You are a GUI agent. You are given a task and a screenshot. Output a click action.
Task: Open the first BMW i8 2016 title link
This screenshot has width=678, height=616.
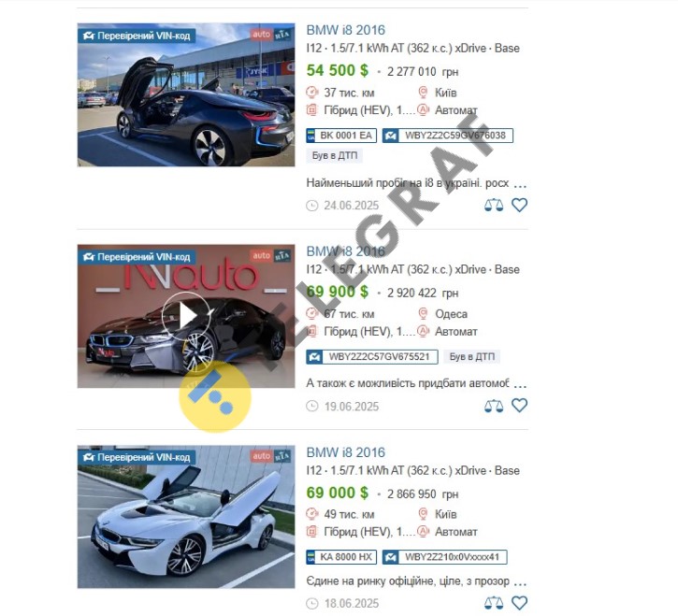point(345,30)
